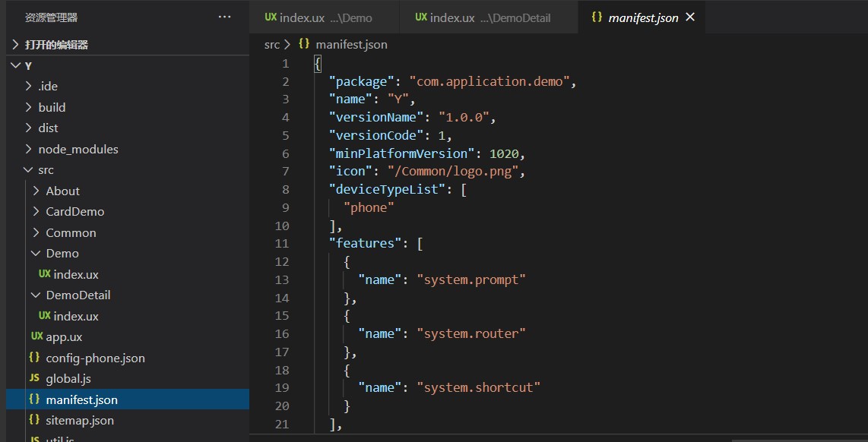Click the braces icon beside config-phone.json
Image resolution: width=868 pixels, height=442 pixels.
34,358
